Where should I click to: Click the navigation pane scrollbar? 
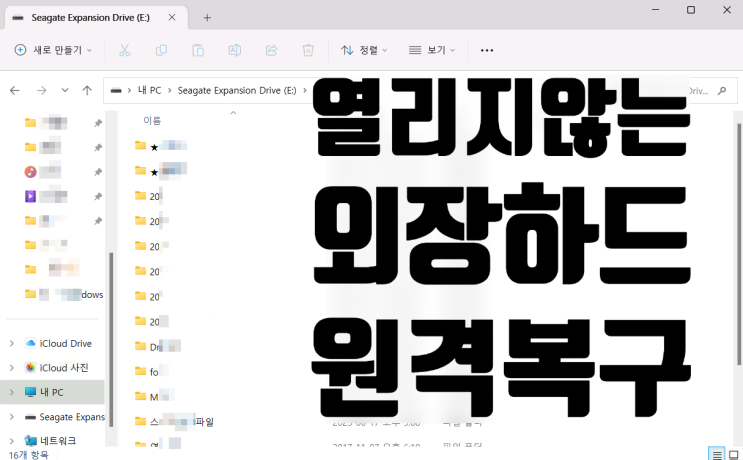coord(111,339)
